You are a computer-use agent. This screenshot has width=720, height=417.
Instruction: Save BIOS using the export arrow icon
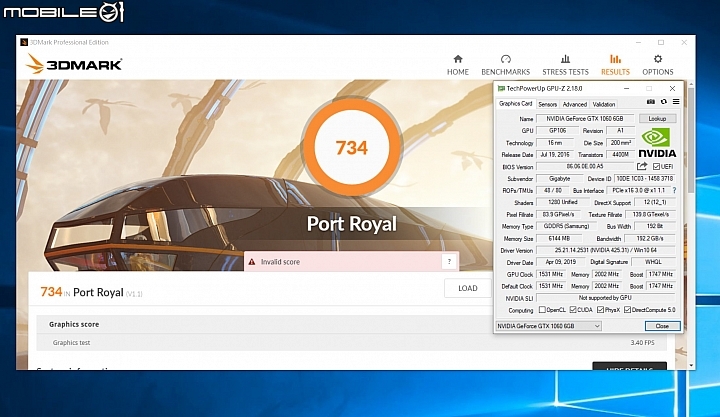tap(642, 166)
